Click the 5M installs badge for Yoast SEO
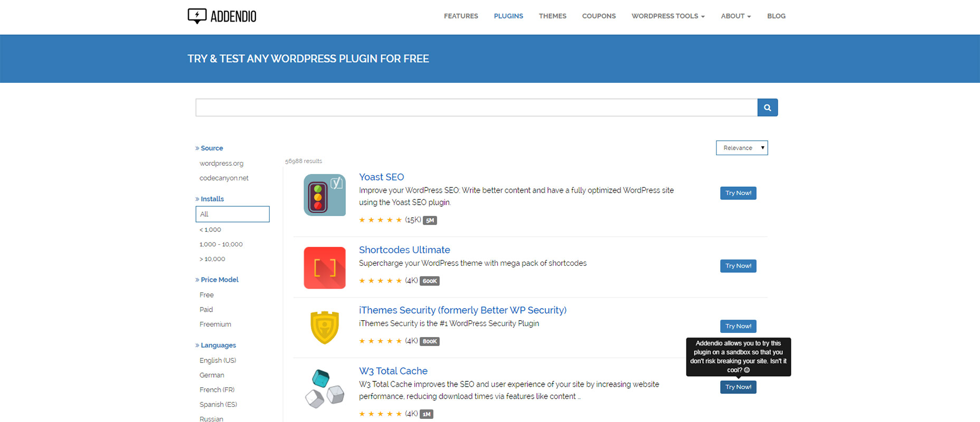The width and height of the screenshot is (980, 422). 429,220
